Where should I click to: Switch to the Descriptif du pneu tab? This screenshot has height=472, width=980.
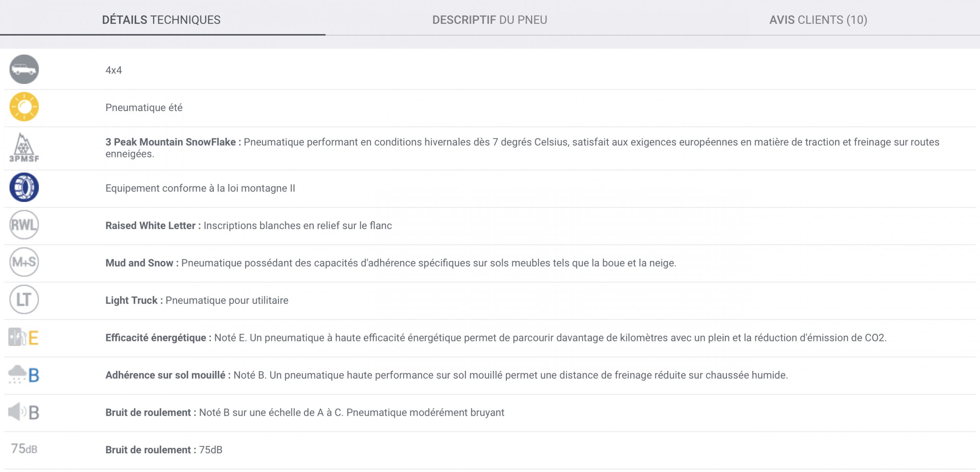click(490, 20)
